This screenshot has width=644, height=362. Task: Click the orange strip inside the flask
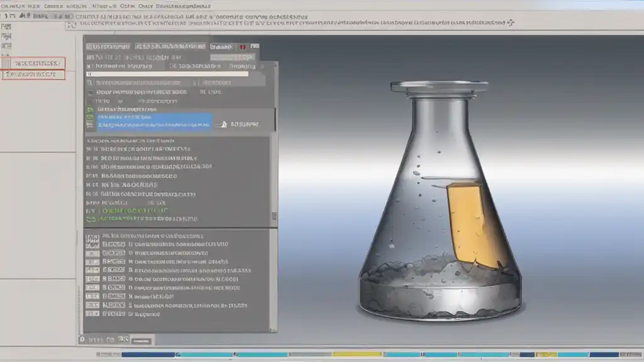474,226
